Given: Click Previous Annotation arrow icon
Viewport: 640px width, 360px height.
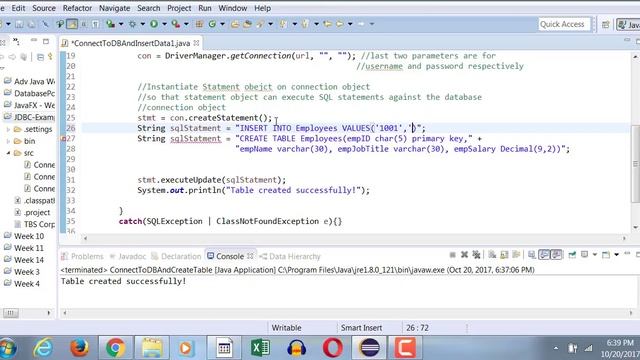Looking at the screenshot, I should coord(305,24).
